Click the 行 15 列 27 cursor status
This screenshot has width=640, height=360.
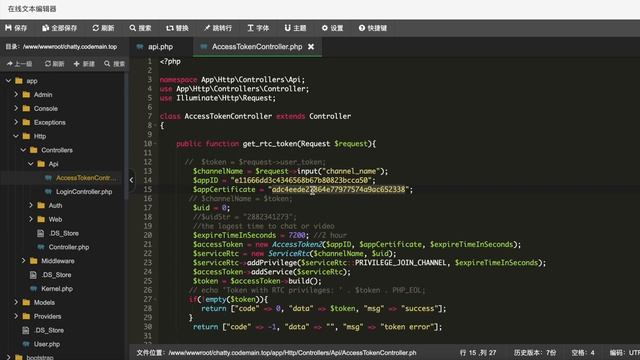coord(478,353)
